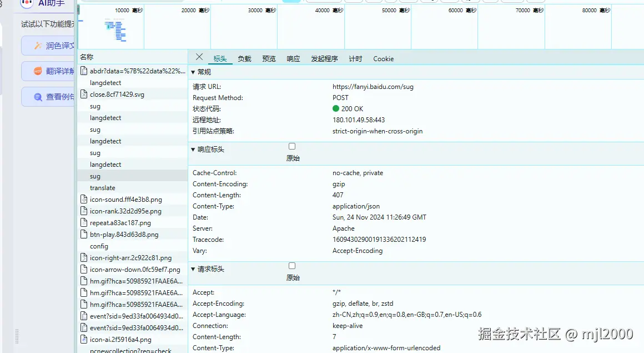Click the 查看例句 button
This screenshot has width=644, height=353.
click(48, 97)
